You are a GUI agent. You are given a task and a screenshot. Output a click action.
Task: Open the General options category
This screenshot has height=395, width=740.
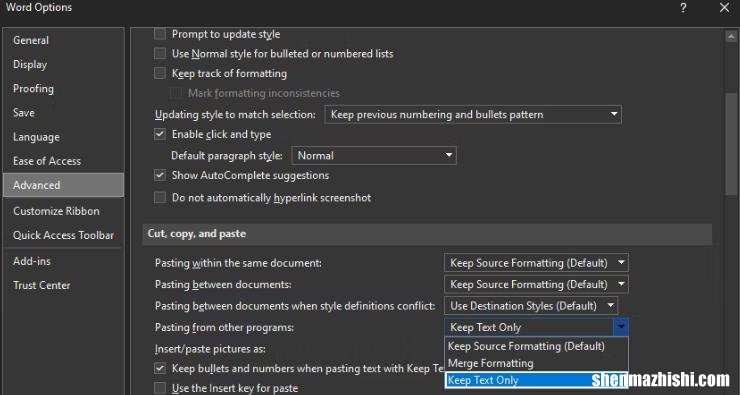63,41
